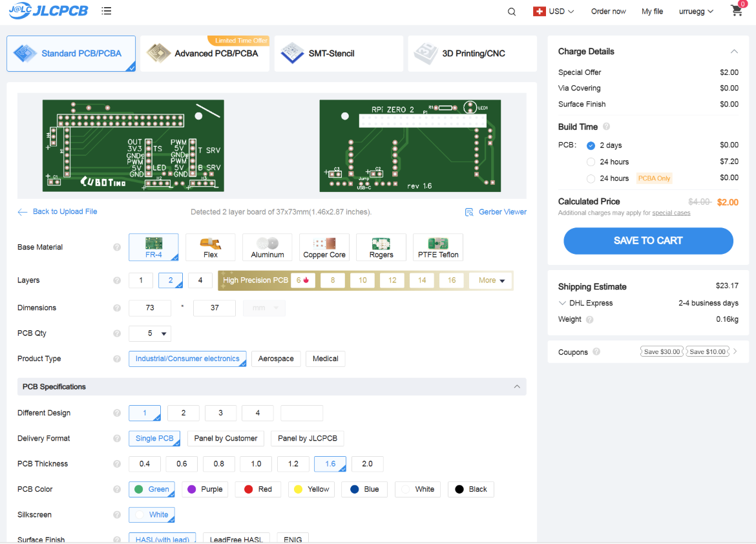Choose Panel by JLCPCB delivery format
This screenshot has width=756, height=544.
[x=308, y=439]
